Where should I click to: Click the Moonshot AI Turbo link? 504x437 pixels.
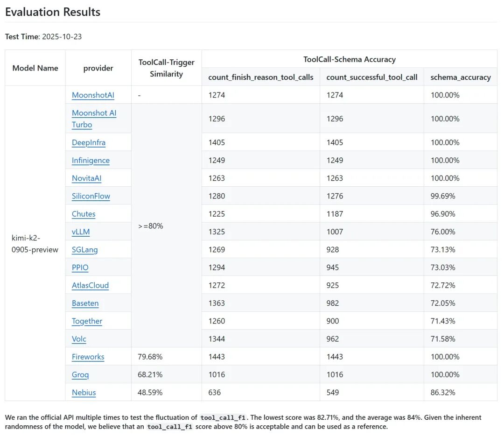coord(94,113)
